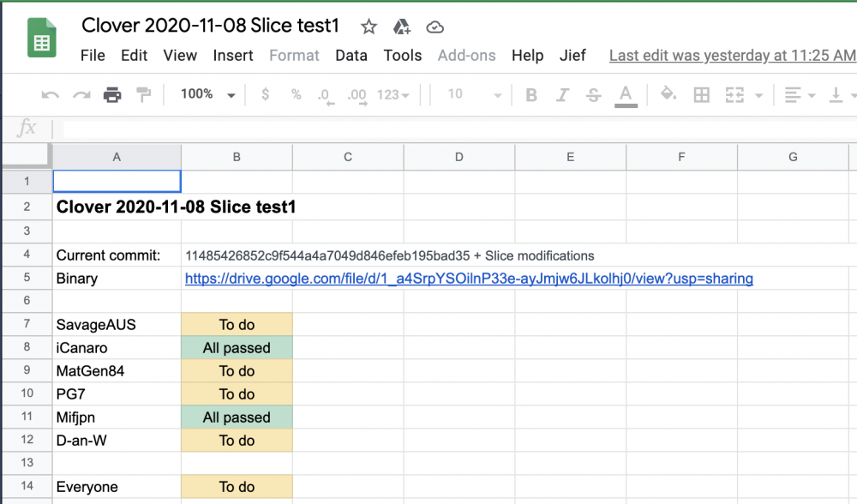This screenshot has width=857, height=504.
Task: Open the fill color picker
Action: [x=668, y=94]
